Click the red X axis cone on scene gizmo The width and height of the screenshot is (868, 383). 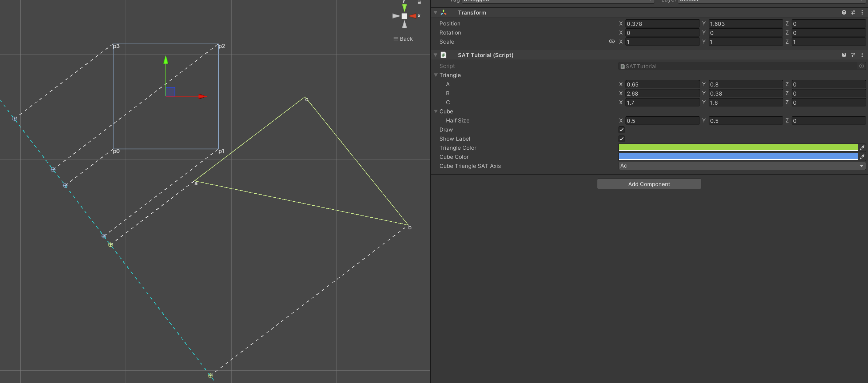pos(413,16)
